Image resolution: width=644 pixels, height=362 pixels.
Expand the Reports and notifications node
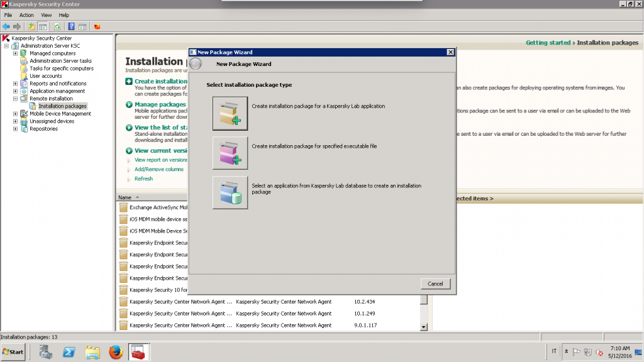pyautogui.click(x=15, y=84)
